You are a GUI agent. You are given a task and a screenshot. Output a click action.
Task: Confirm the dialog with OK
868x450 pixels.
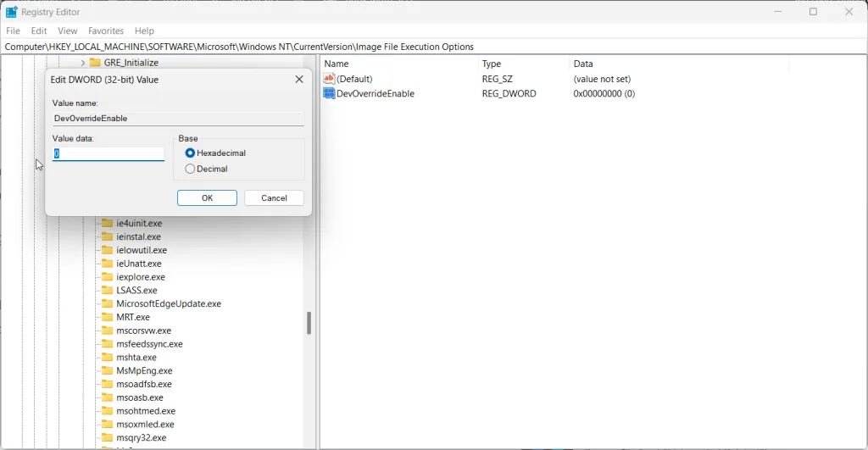pos(207,198)
